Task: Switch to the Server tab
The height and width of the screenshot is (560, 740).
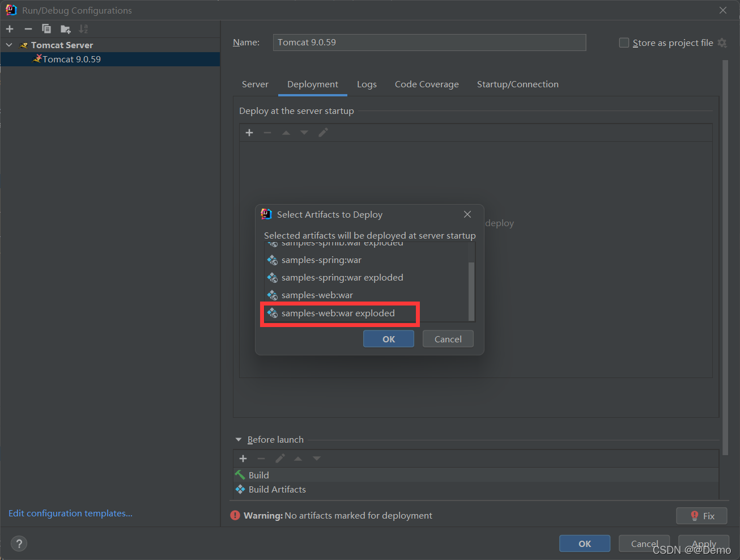Action: (x=255, y=84)
